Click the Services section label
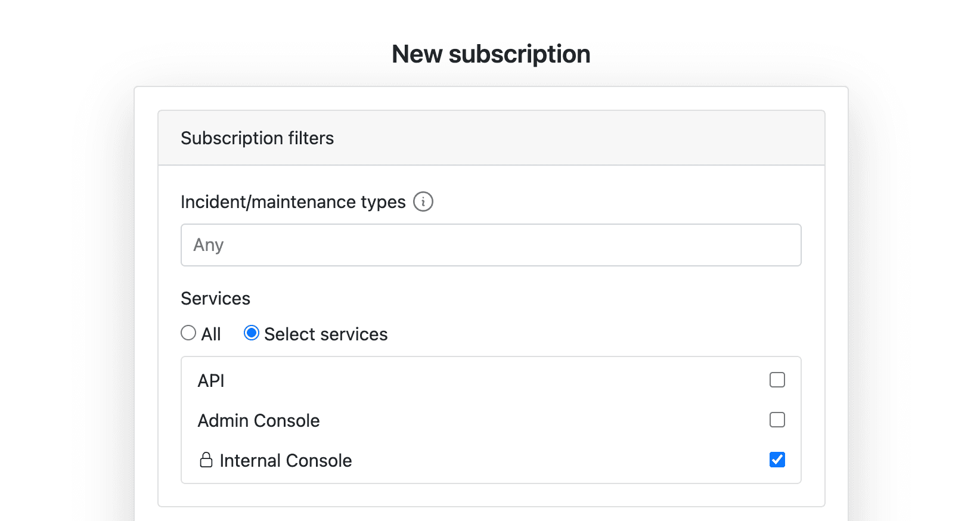The width and height of the screenshot is (980, 521). coord(215,298)
